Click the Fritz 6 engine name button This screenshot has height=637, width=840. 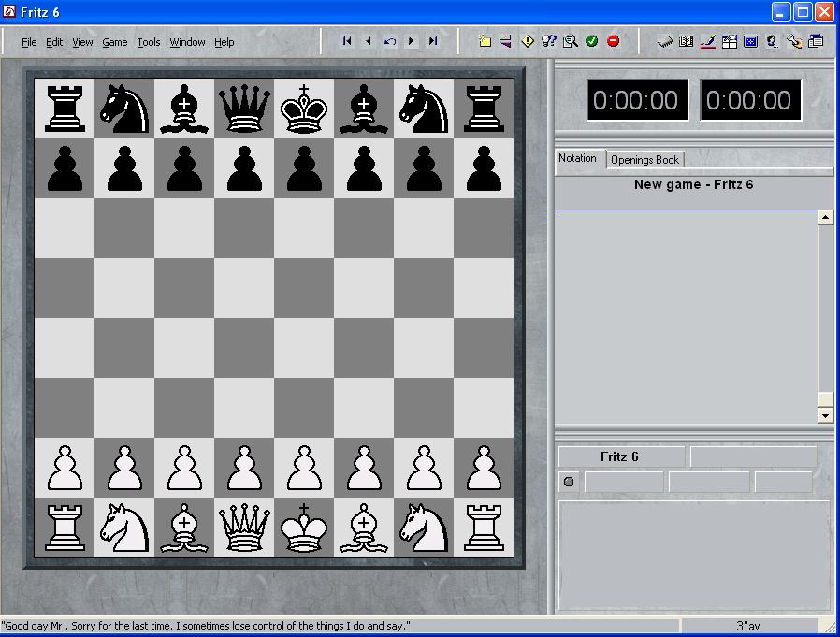click(x=621, y=456)
